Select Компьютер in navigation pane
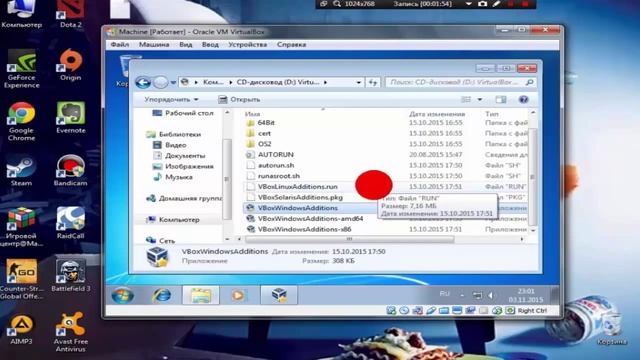This screenshot has height=360, width=640. 173,220
